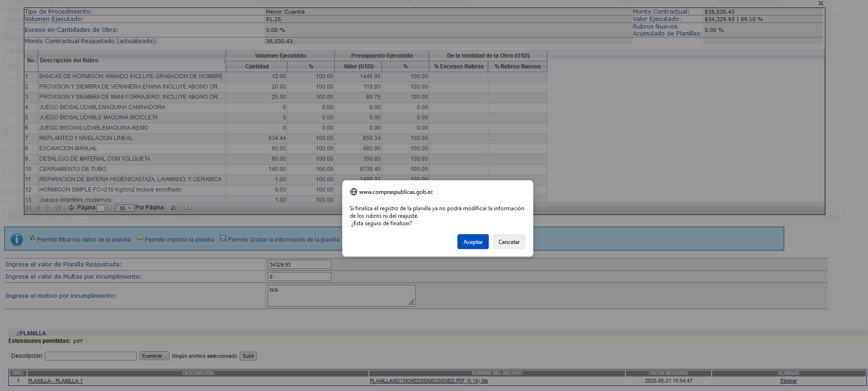Click Eliminar link for Planilla 1
The height and width of the screenshot is (391, 868).
(788, 381)
